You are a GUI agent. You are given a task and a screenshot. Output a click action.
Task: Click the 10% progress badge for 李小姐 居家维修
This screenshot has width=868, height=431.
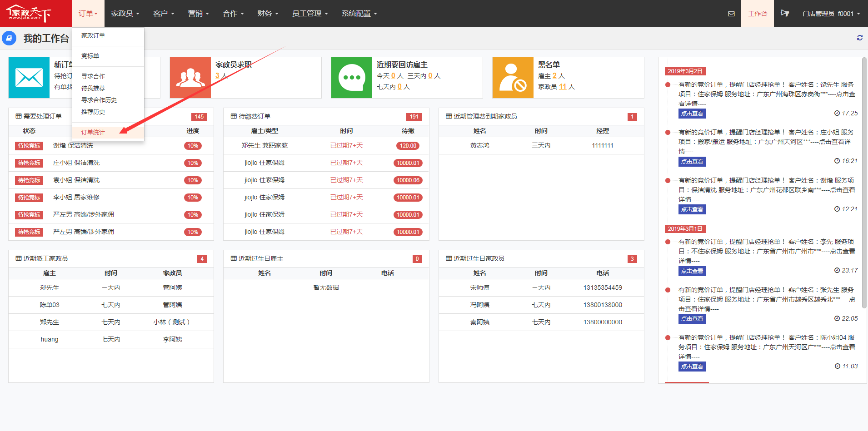pyautogui.click(x=193, y=198)
